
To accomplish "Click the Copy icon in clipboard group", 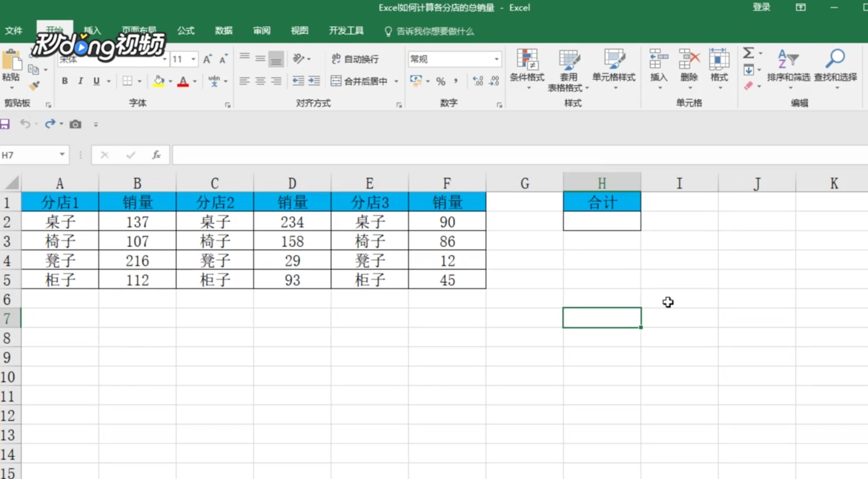I will pos(34,69).
